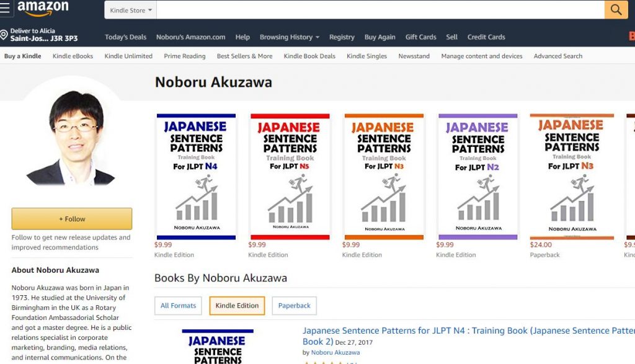The image size is (635, 364).
Task: Open the red JLPT N5 book cover
Action: pyautogui.click(x=290, y=177)
